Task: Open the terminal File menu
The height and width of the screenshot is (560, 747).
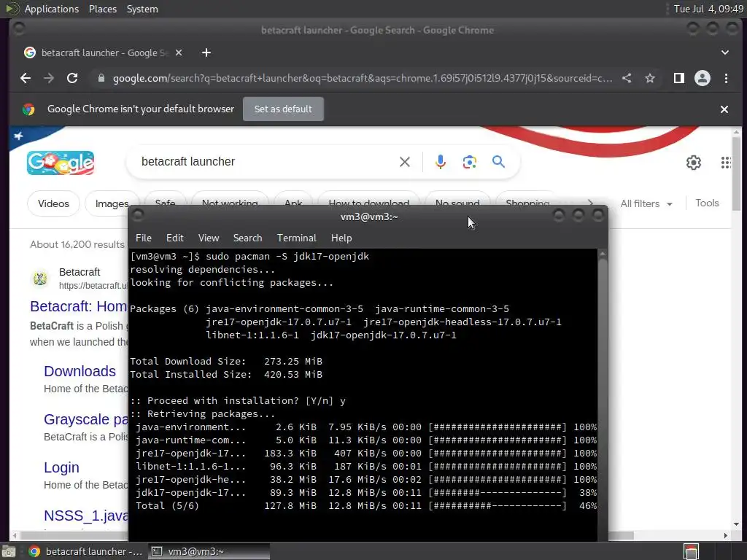Action: 144,238
